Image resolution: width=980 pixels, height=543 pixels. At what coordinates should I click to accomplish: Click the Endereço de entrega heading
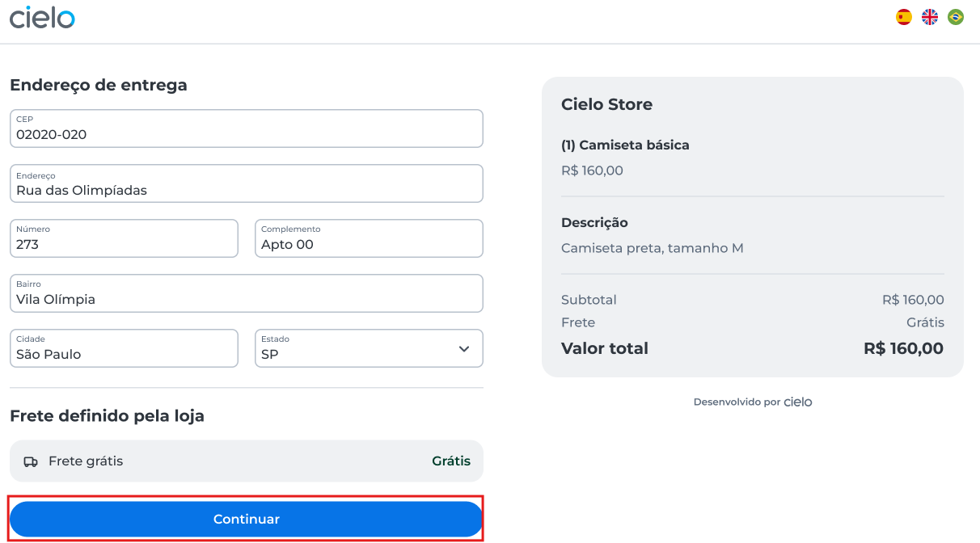pyautogui.click(x=99, y=85)
